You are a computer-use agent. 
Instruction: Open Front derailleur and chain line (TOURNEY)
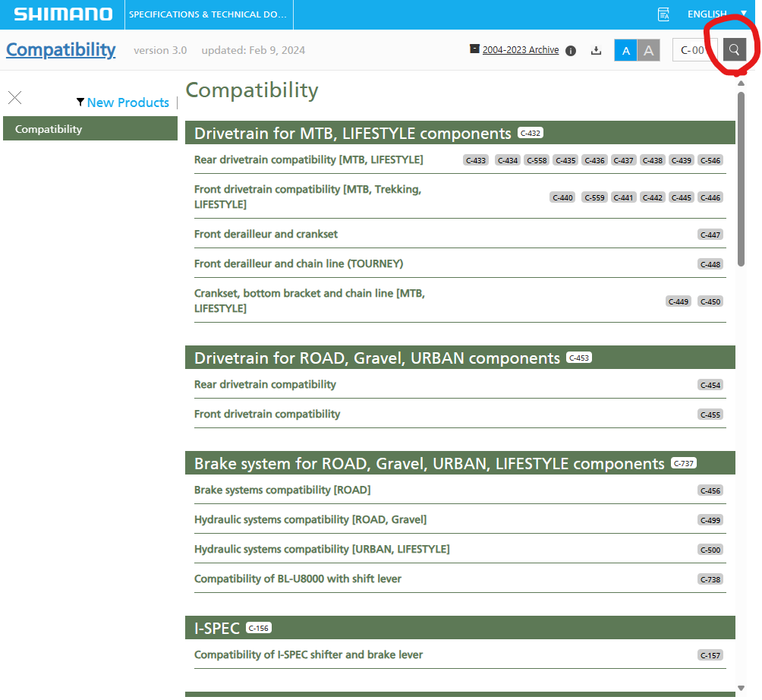(x=298, y=263)
